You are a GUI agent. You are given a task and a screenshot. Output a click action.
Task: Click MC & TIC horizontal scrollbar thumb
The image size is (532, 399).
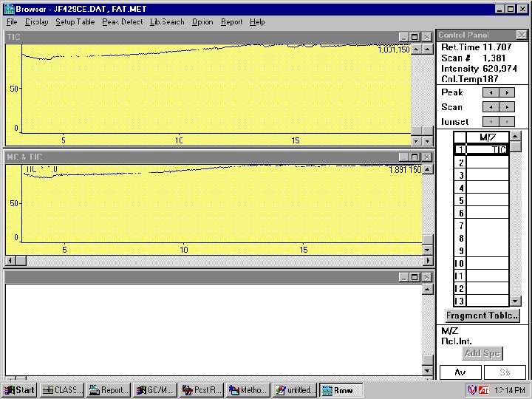pos(21,261)
